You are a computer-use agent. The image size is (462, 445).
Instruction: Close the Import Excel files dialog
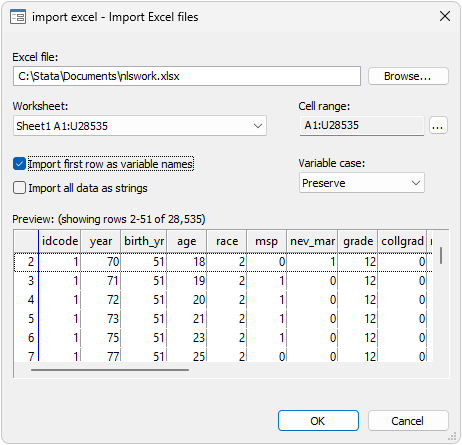445,16
